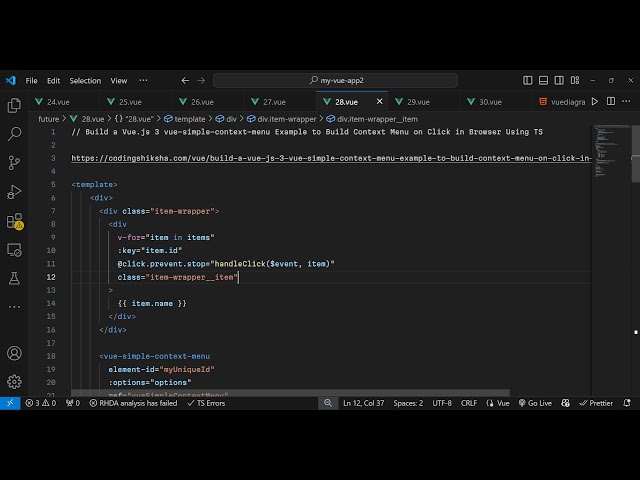
Task: Open Source Control view
Action: point(14,163)
